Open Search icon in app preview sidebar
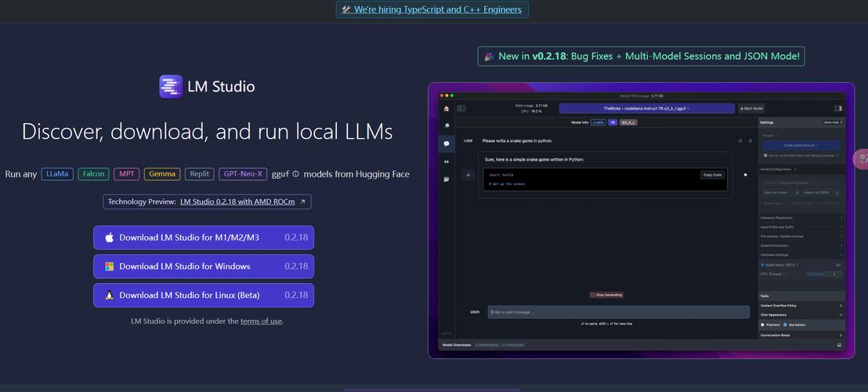Screen dimensions: 868x392 (x=447, y=126)
